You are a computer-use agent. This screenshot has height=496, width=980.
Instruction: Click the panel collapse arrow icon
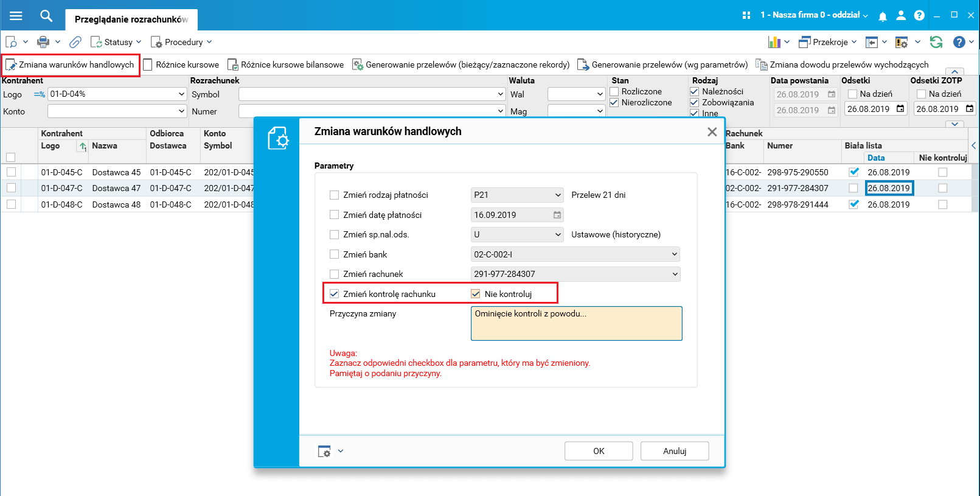pos(872,42)
